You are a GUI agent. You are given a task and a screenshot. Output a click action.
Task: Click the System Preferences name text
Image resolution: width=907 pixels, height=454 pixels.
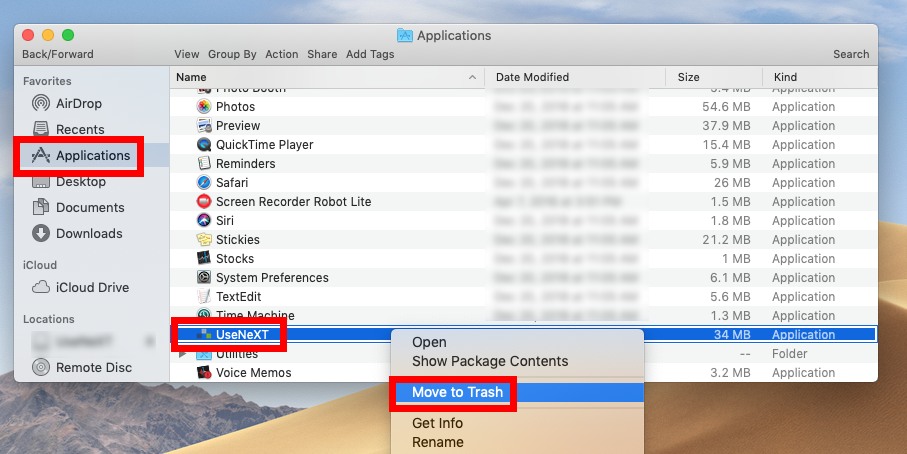point(272,278)
